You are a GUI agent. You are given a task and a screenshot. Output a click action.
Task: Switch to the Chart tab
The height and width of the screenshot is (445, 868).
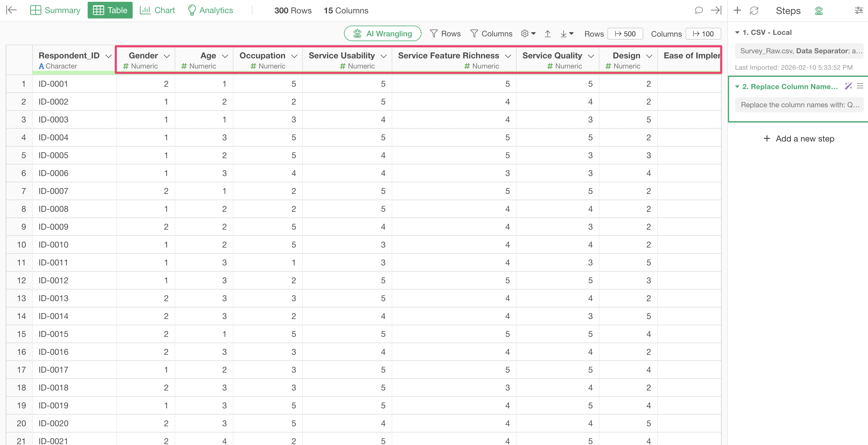tap(157, 10)
